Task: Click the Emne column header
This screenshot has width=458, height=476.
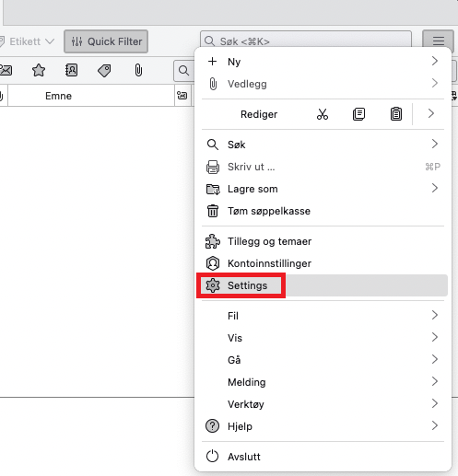Action: [58, 96]
